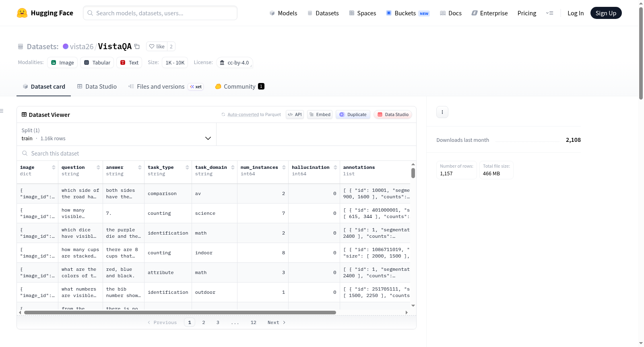Image resolution: width=644 pixels, height=347 pixels.
Task: Click the Sign Up button
Action: tap(606, 13)
